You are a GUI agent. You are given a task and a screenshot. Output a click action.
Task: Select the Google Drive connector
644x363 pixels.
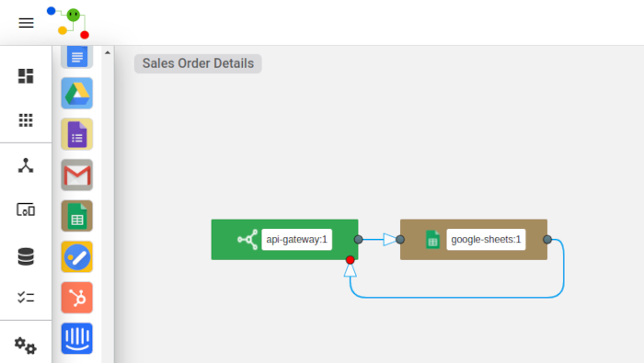pos(76,93)
